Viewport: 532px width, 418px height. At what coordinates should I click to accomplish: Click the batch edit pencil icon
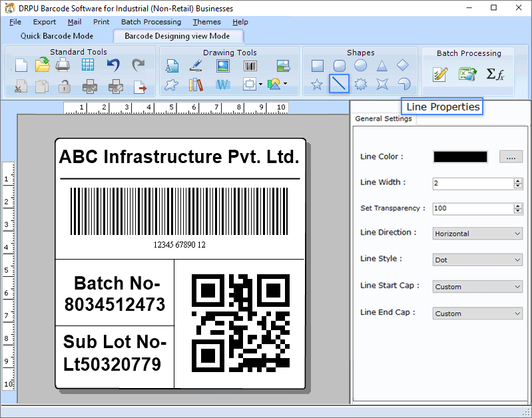click(440, 74)
